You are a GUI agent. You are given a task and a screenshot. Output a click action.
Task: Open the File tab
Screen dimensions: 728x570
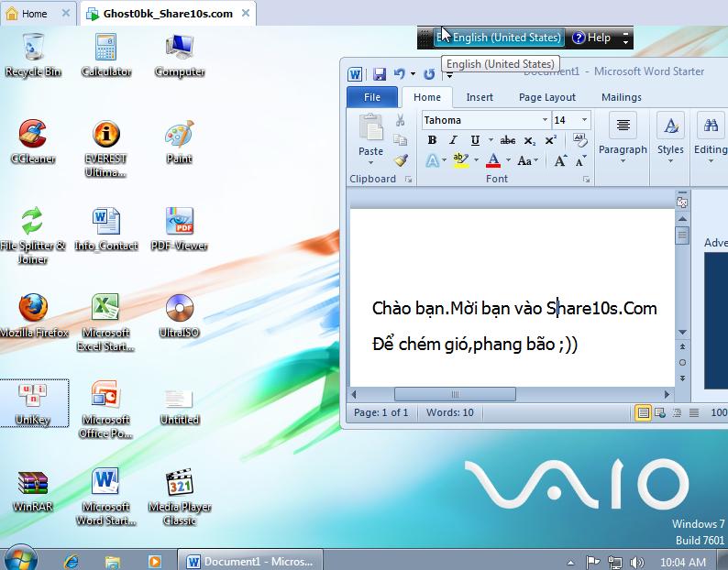click(372, 97)
